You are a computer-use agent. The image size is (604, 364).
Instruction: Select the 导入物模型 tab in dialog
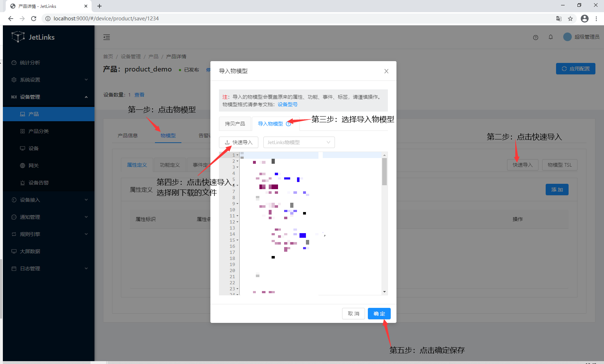click(x=271, y=124)
